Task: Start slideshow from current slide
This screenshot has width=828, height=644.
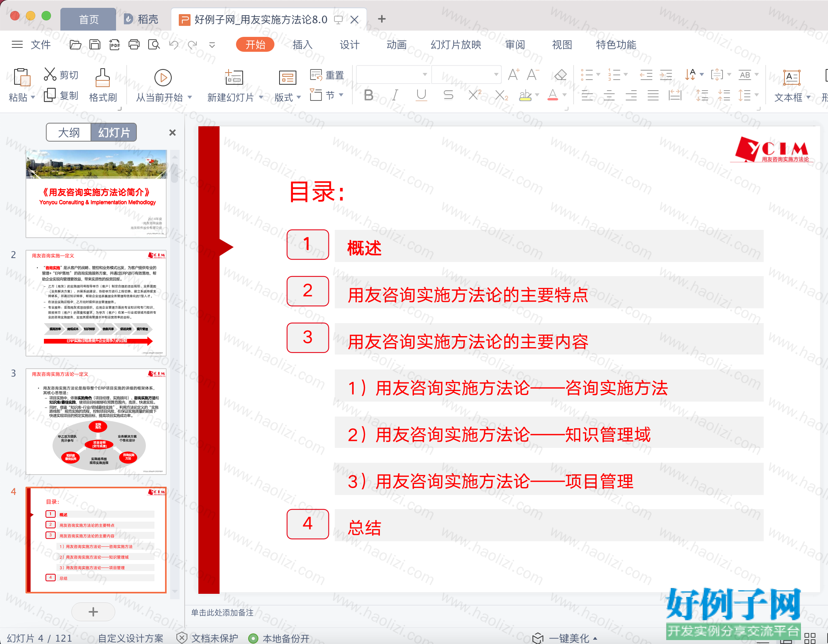Action: click(163, 78)
